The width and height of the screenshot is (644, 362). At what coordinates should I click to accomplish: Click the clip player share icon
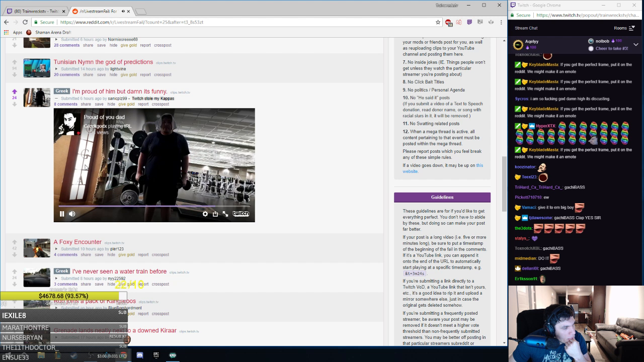[215, 214]
